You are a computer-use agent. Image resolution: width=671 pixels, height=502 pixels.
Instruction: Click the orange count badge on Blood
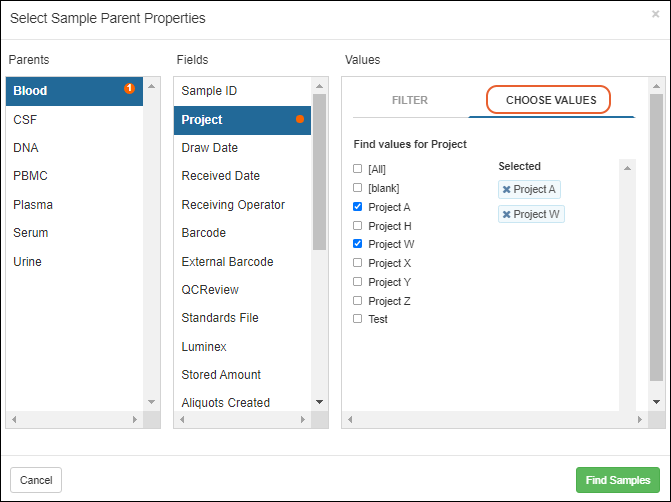[x=129, y=89]
